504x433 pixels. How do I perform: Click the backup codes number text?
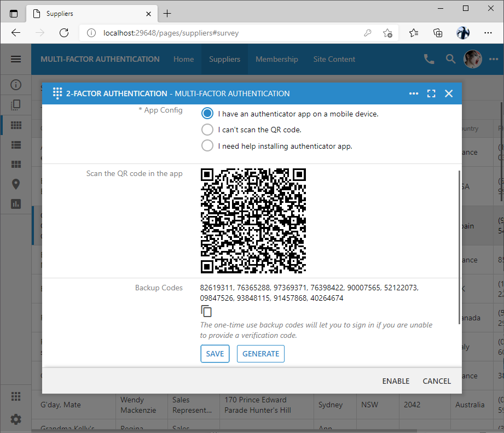[309, 292]
